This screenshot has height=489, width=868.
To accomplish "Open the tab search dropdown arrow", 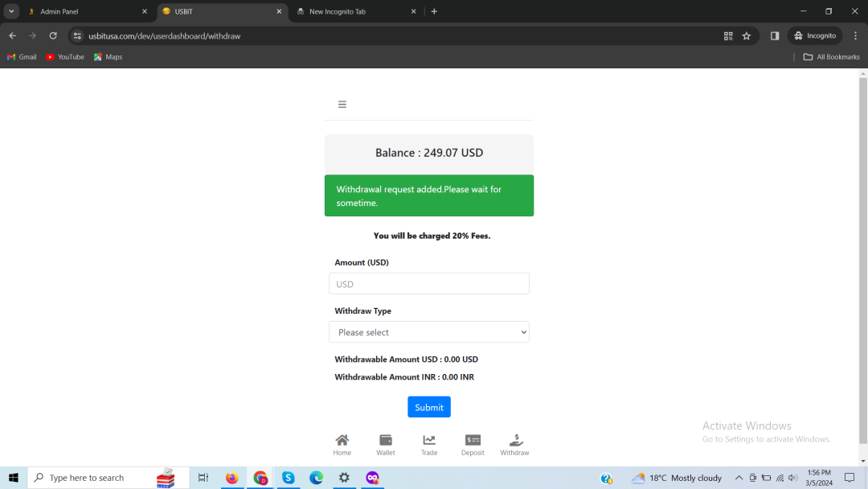I will [x=11, y=11].
